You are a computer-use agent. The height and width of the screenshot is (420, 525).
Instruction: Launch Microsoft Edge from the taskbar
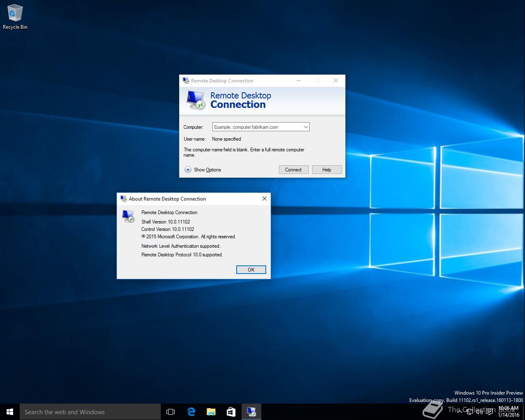pos(191,412)
